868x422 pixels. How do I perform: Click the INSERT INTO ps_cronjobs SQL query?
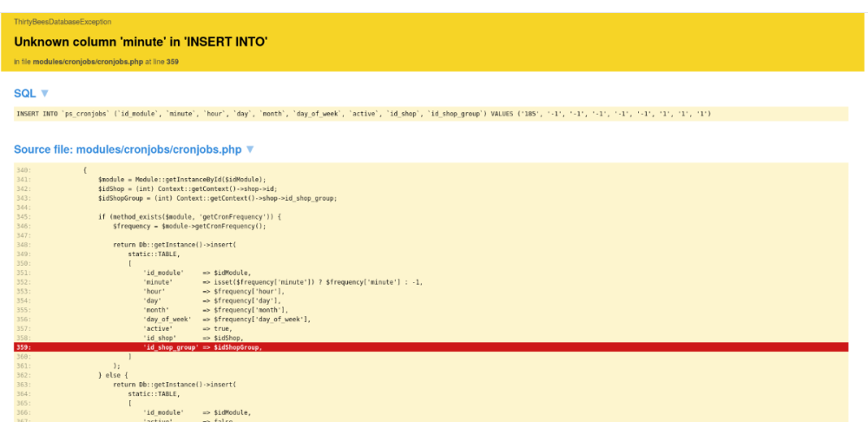363,114
